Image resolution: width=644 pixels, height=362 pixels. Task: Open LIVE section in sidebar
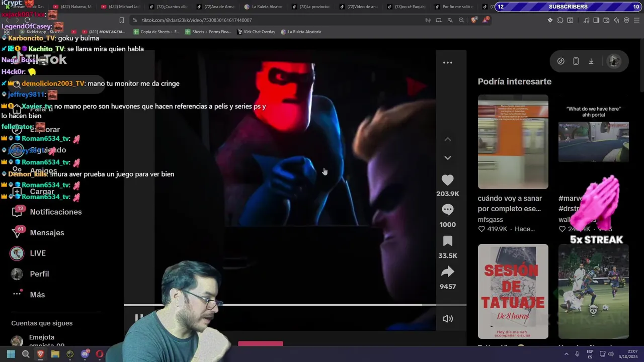38,253
